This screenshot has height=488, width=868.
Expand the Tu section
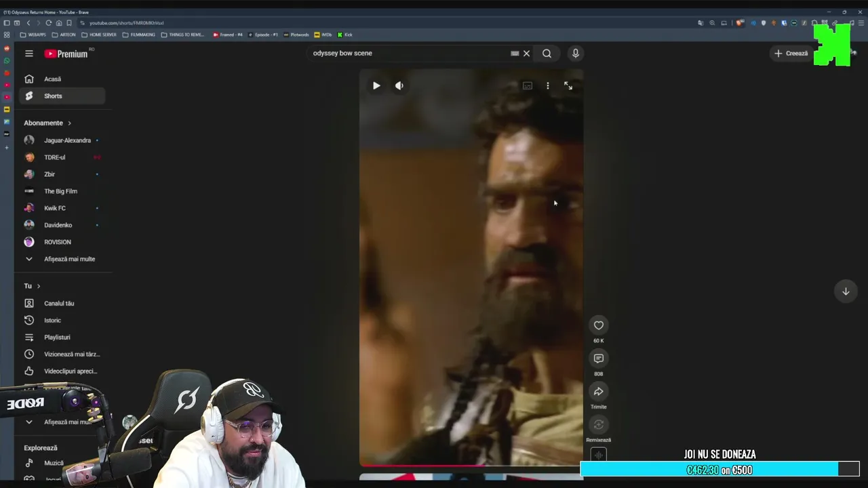(x=32, y=286)
